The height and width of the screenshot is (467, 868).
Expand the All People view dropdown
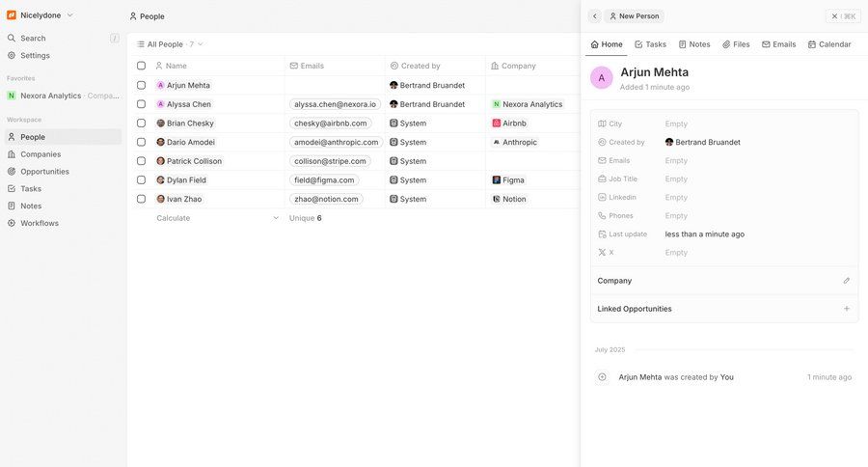pos(170,44)
